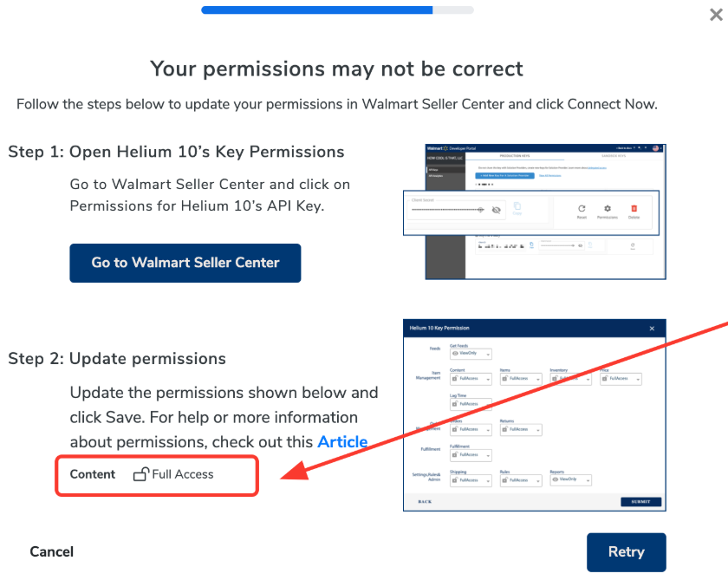This screenshot has height=580, width=728.
Task: Click the Permissions gear icon
Action: coord(608,210)
